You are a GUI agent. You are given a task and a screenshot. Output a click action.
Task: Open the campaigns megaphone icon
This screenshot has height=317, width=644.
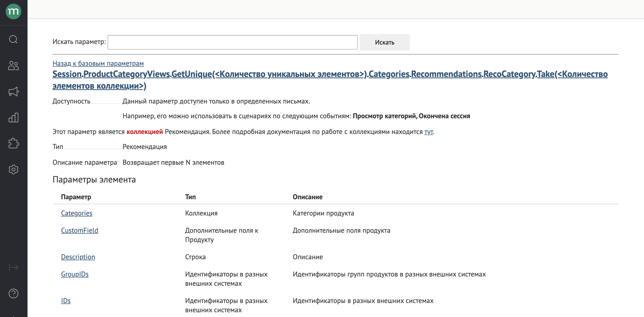click(x=14, y=91)
